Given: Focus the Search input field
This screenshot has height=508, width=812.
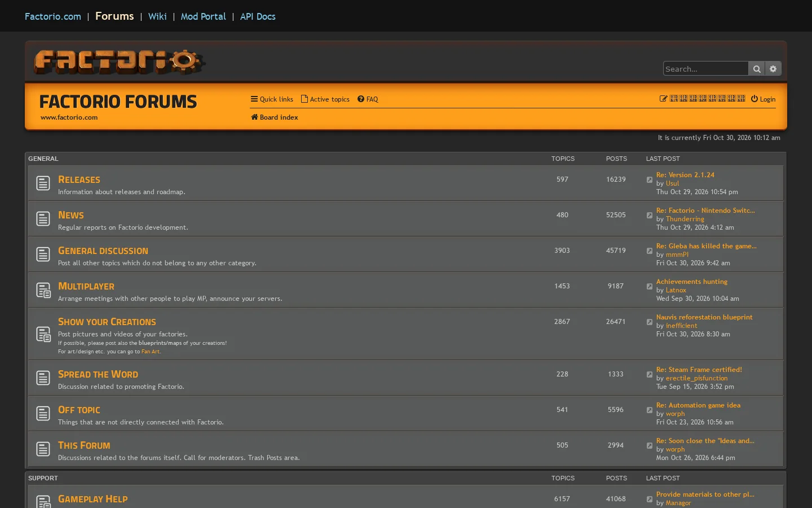Looking at the screenshot, I should coord(706,69).
